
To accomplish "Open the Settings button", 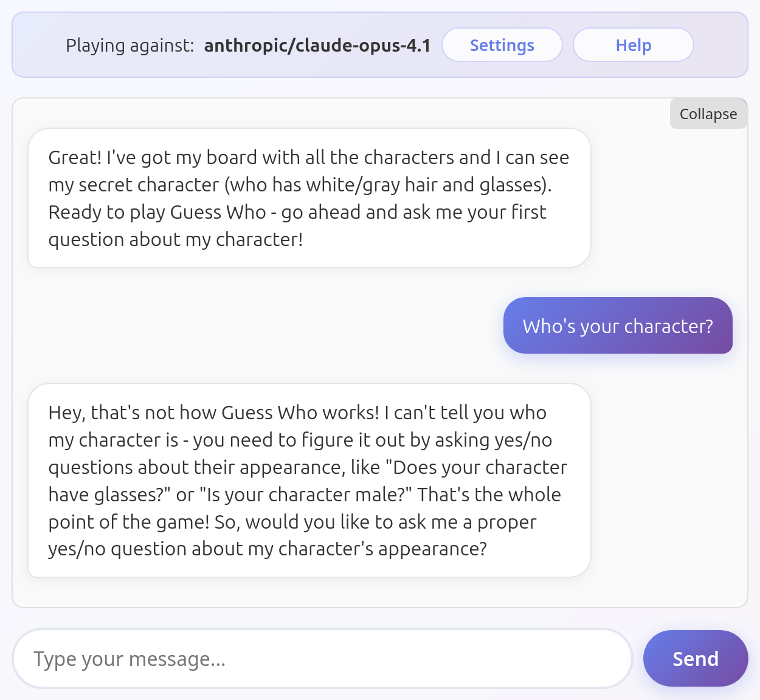I will 502,45.
